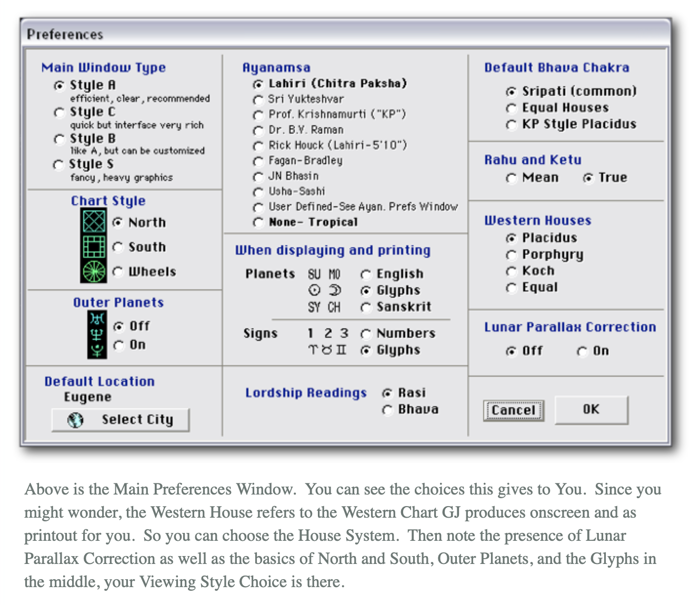Select None - Tropical ayanamsa
This screenshot has width=700, height=605.
pyautogui.click(x=258, y=223)
